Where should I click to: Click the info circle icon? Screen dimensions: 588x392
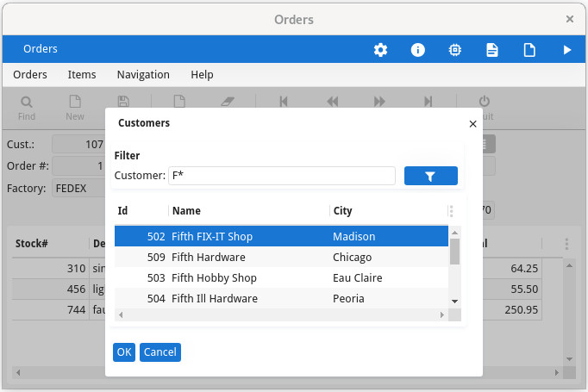pos(418,50)
